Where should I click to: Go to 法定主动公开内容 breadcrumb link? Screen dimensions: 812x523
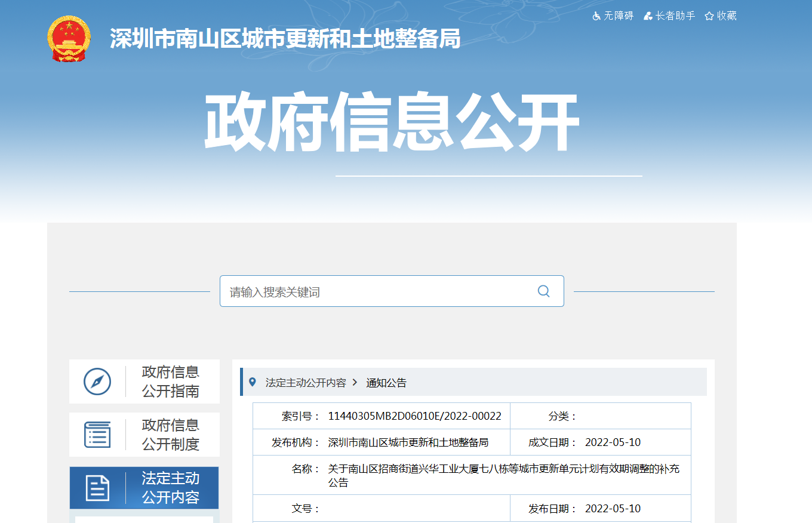[x=306, y=383]
